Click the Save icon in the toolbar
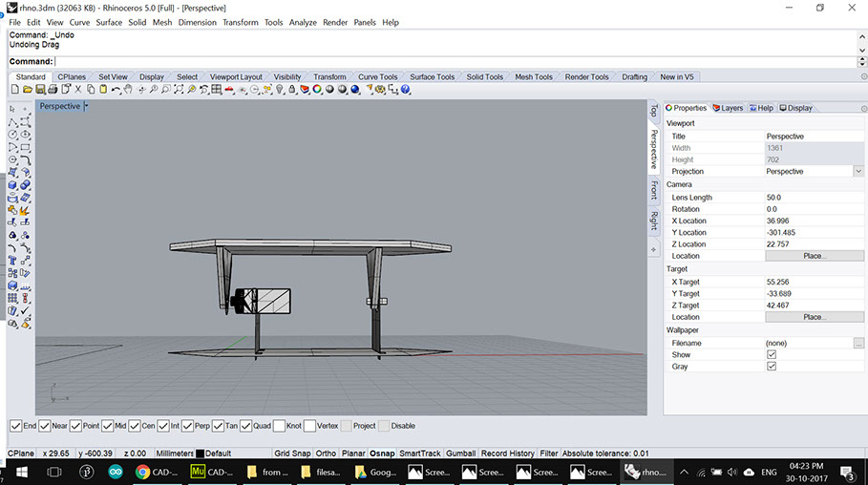868x485 pixels. tap(41, 90)
